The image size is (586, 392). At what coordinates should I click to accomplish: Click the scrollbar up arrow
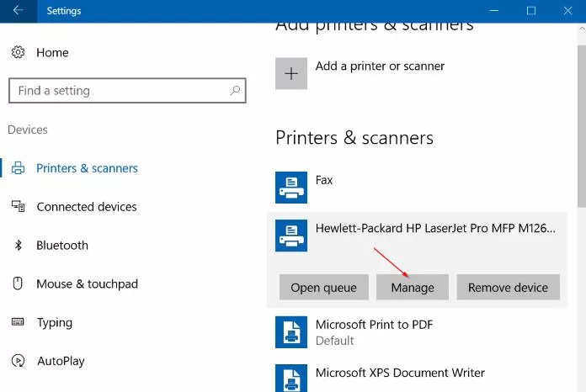(582, 29)
